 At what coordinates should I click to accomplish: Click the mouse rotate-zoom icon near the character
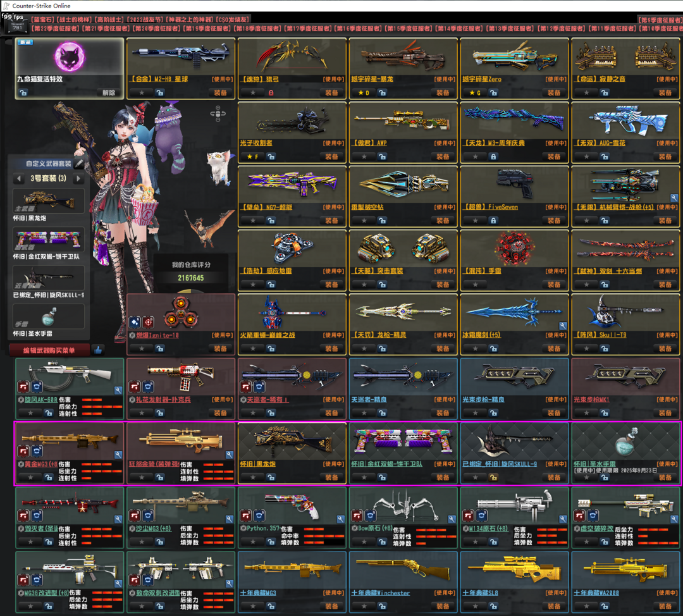[x=218, y=113]
